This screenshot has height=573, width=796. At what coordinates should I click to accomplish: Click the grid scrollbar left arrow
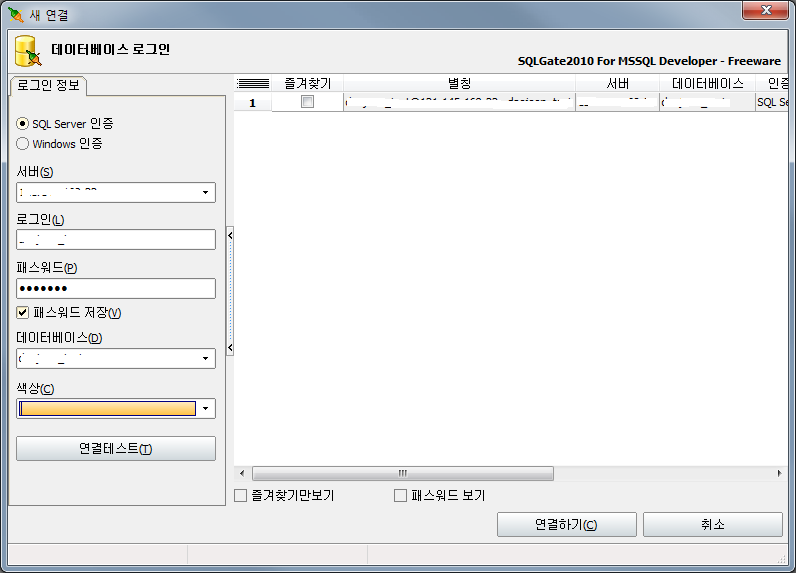pos(242,474)
